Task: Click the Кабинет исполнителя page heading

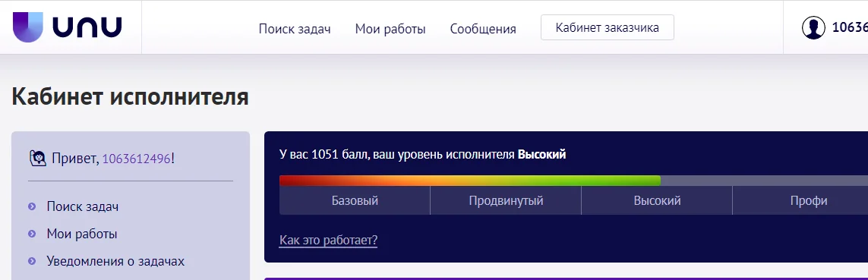Action: click(x=130, y=96)
